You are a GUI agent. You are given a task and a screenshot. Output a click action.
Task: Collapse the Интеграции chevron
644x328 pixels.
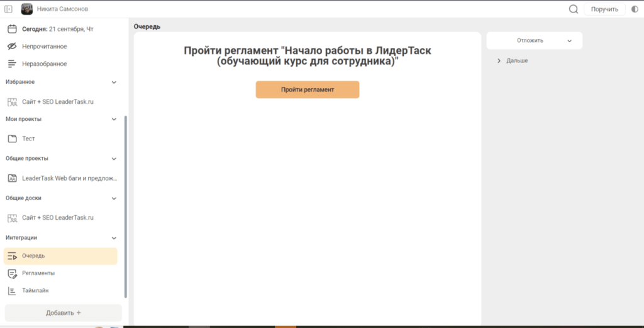[x=114, y=238]
